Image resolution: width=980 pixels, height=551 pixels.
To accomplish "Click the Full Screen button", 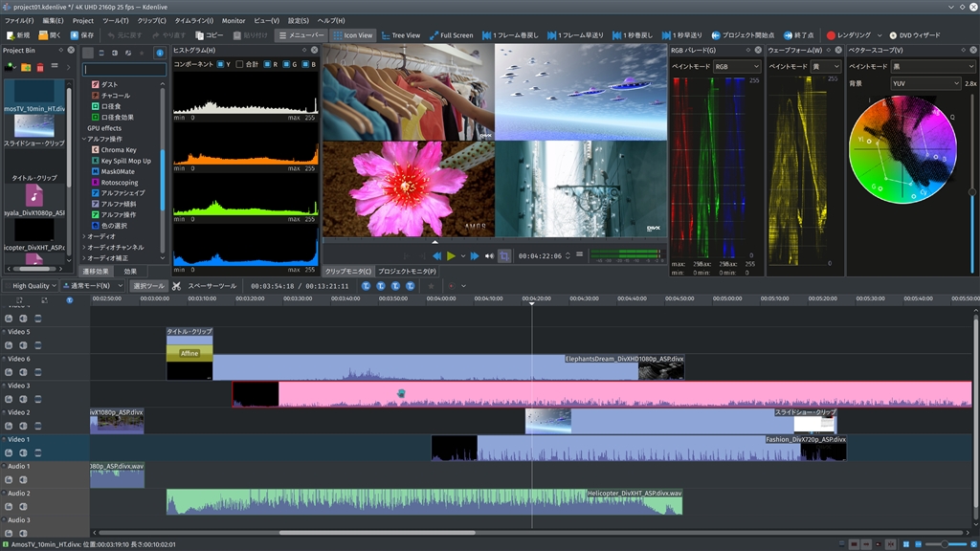I will pyautogui.click(x=450, y=35).
